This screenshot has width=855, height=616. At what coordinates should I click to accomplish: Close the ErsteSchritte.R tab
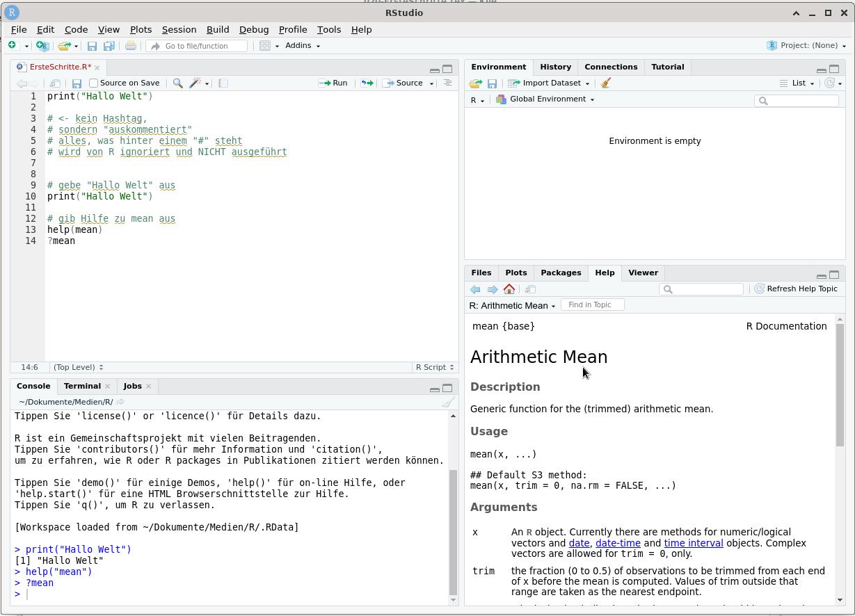[x=97, y=67]
